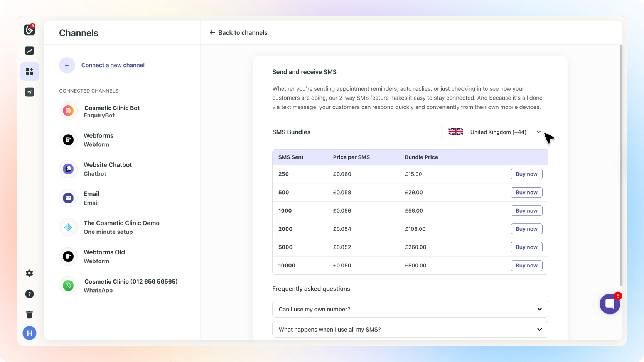
Task: Open settings gear in left sidebar
Action: 29,273
